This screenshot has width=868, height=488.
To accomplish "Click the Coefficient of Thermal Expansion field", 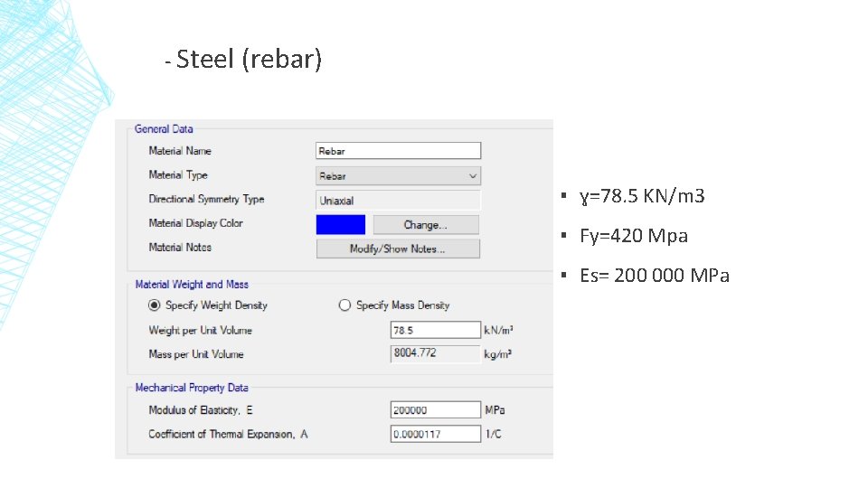I will [435, 434].
